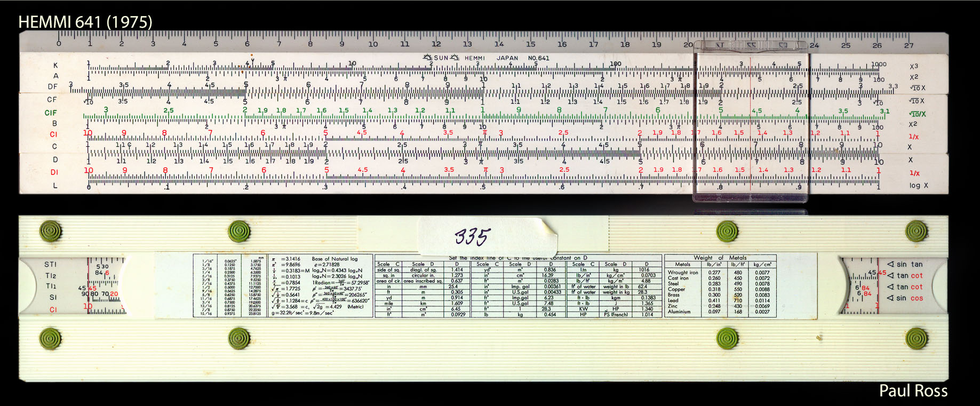Click the 0 mark on the top centimeter ruler

pos(59,44)
